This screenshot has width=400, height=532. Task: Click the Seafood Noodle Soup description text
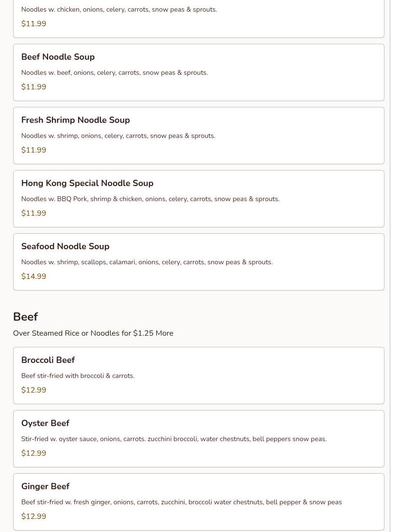point(147,262)
